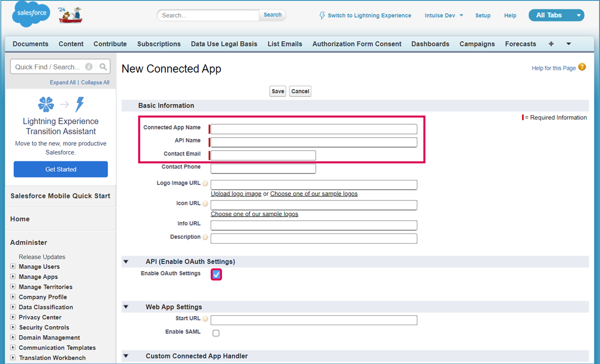Switch to the Subscriptions tab
The width and height of the screenshot is (600, 364).
click(x=159, y=44)
